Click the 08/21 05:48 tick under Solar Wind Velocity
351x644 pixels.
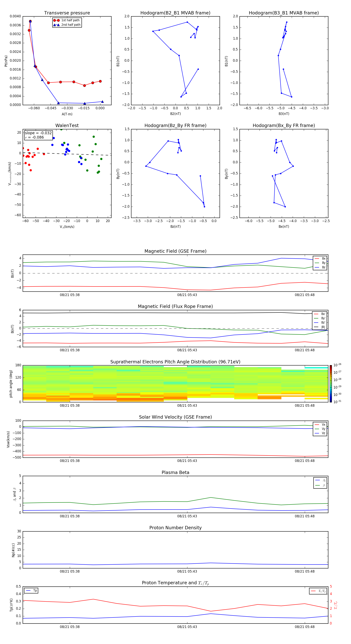(305, 461)
